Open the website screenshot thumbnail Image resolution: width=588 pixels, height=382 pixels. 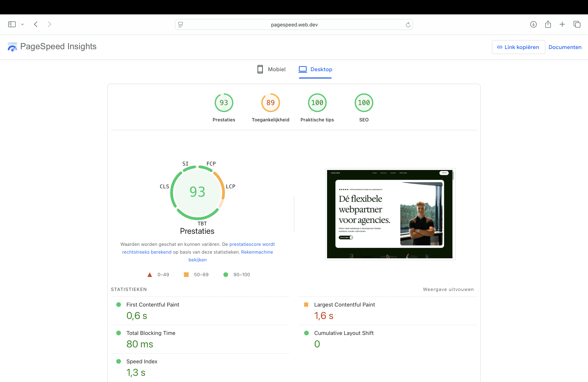click(390, 214)
